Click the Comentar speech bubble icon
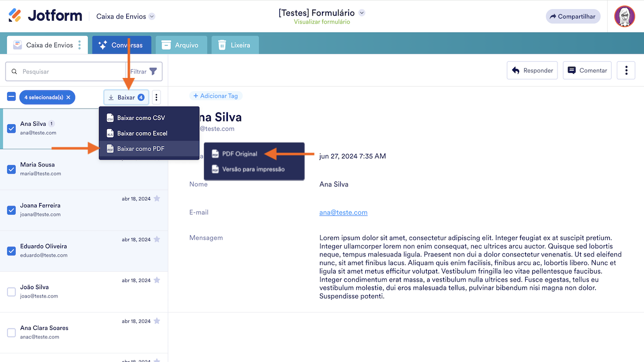 tap(572, 71)
